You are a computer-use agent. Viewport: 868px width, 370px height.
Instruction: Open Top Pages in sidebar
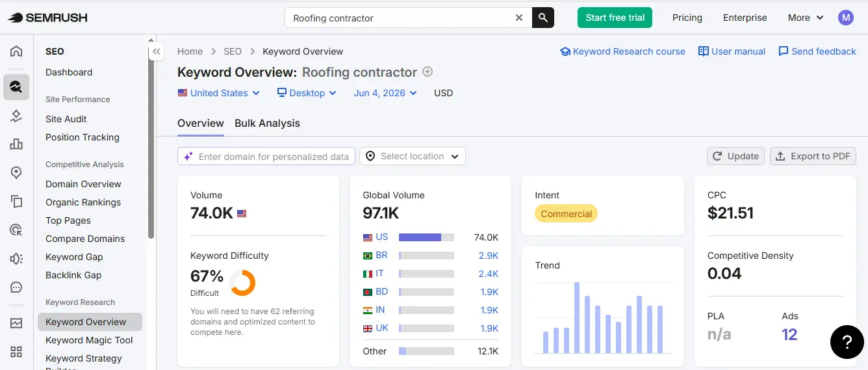click(68, 220)
